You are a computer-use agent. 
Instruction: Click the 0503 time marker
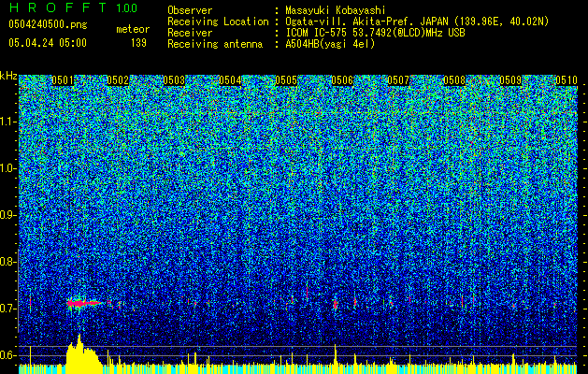point(174,80)
